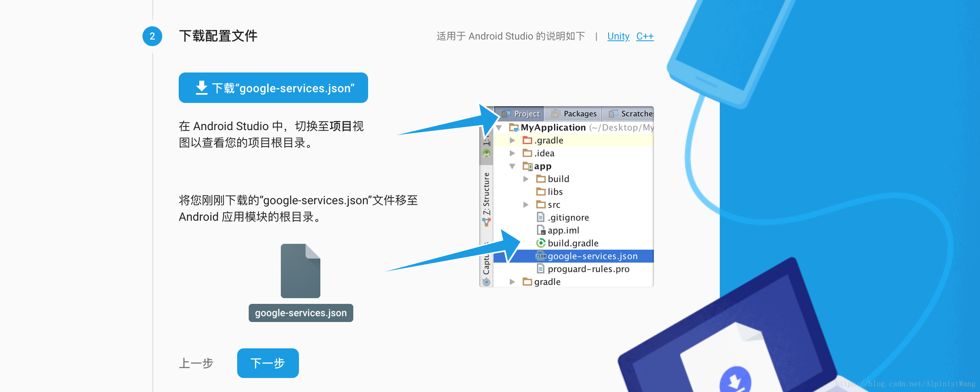This screenshot has width=980, height=392.
Task: Click the download icon on the blue button
Action: click(201, 87)
